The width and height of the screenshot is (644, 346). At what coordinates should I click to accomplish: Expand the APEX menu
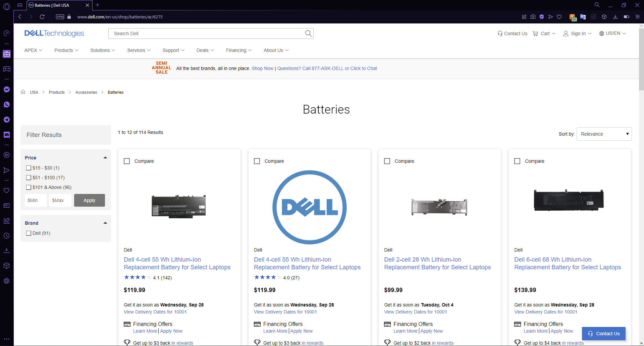point(33,50)
